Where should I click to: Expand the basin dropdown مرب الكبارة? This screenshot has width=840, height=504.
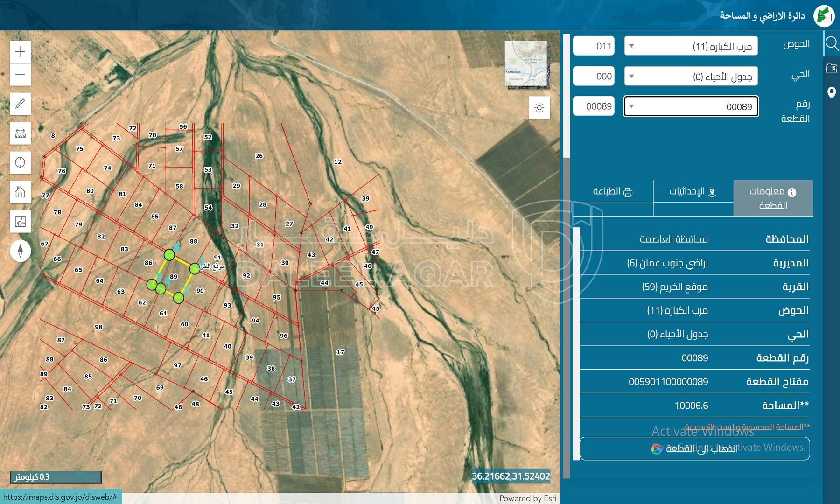click(691, 46)
